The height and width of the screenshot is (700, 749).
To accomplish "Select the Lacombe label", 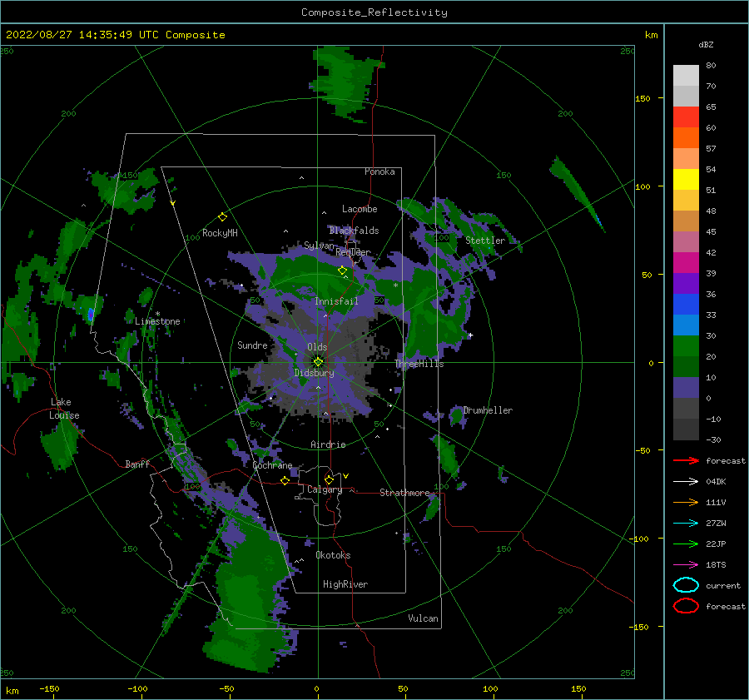I will coord(360,209).
